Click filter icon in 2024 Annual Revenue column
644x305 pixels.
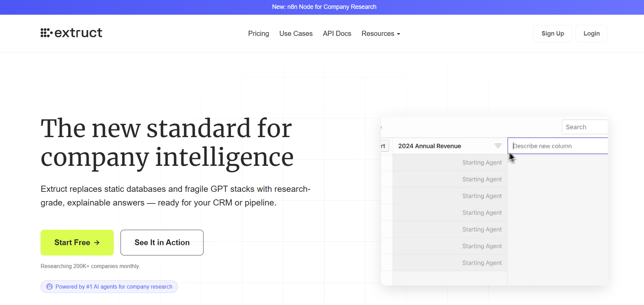click(x=498, y=146)
